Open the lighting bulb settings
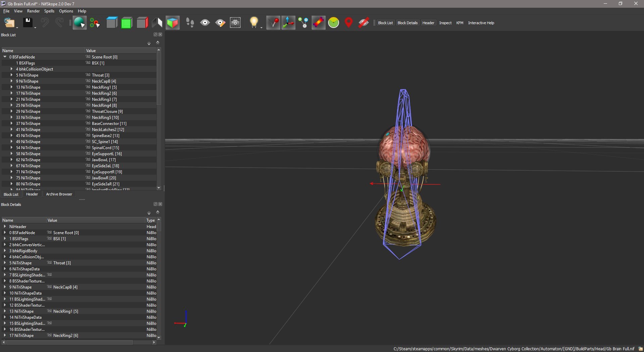644x352 pixels. (254, 23)
